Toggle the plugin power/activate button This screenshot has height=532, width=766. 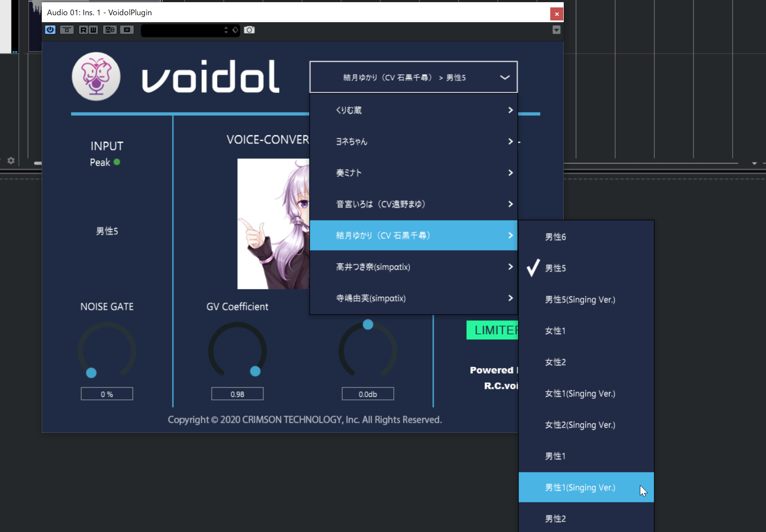50,30
